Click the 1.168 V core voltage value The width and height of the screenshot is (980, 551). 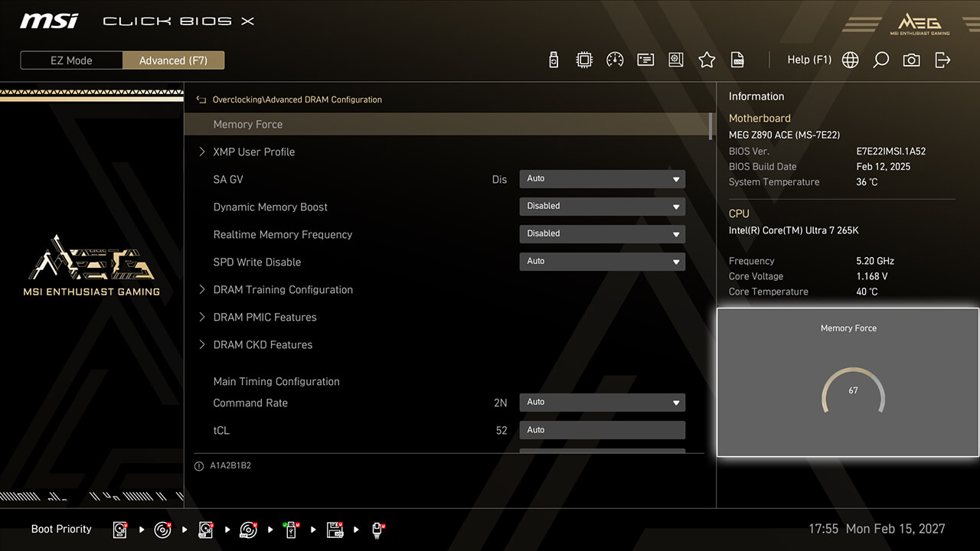click(872, 276)
